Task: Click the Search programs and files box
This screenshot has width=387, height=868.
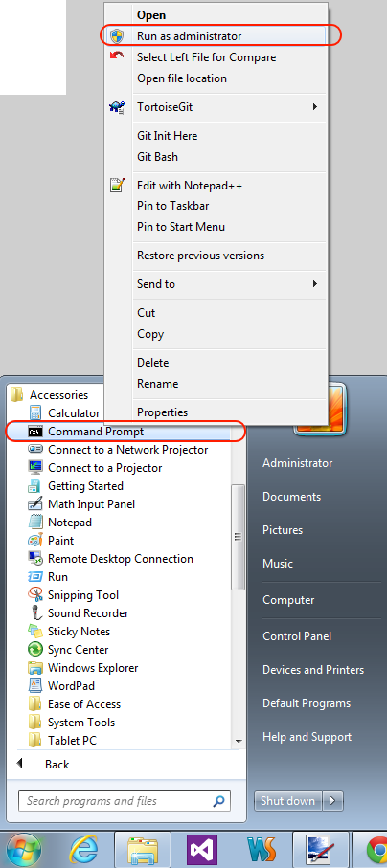Action: 125,800
